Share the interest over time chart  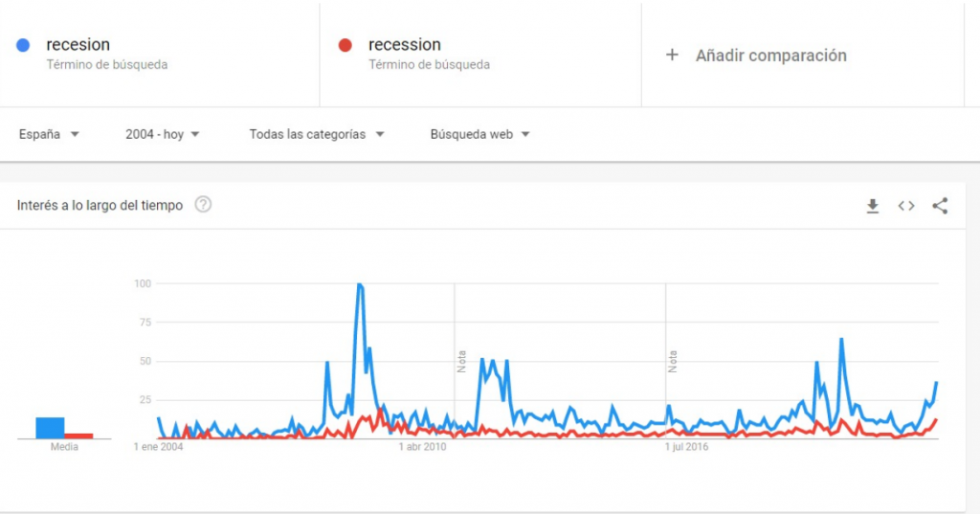(940, 206)
